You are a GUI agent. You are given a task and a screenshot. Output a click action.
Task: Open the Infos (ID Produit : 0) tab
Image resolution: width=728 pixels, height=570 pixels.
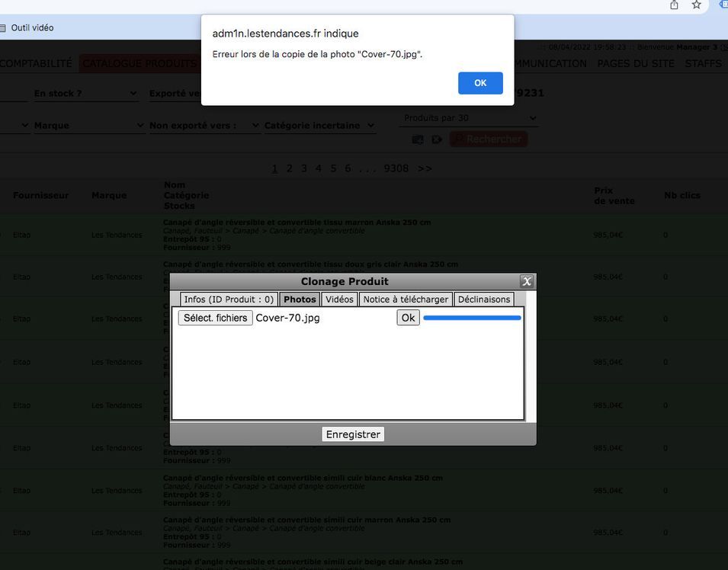pyautogui.click(x=229, y=299)
